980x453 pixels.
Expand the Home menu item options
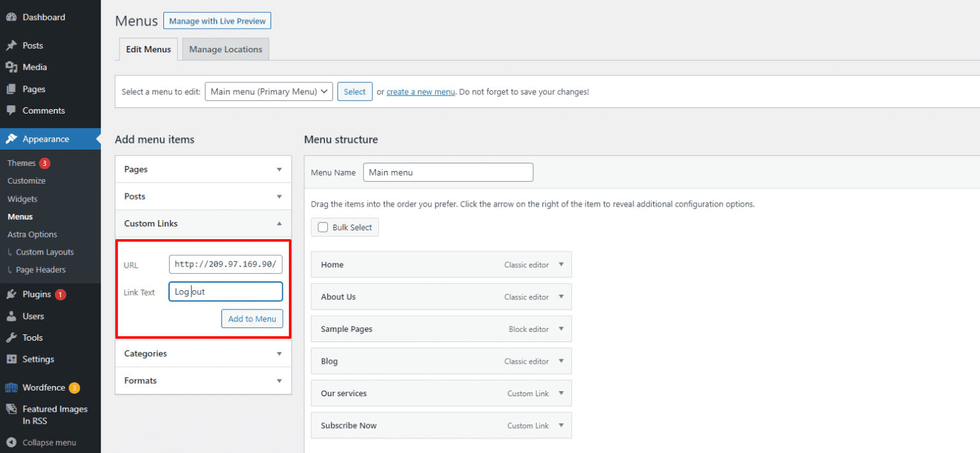(560, 264)
